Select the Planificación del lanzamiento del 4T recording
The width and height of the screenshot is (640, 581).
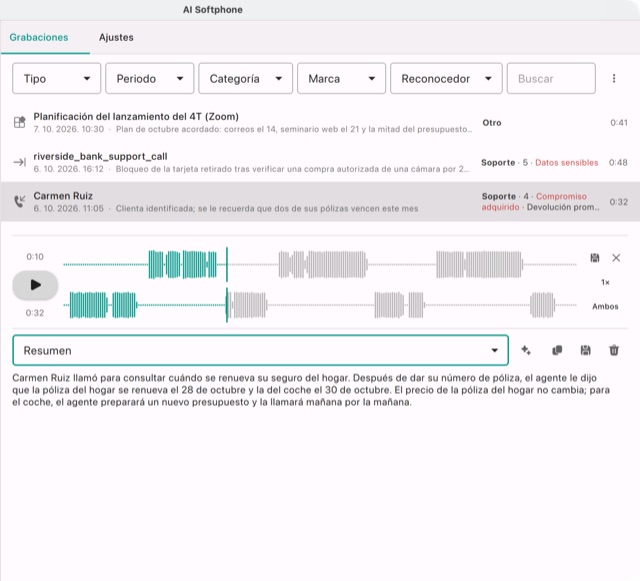pos(320,122)
